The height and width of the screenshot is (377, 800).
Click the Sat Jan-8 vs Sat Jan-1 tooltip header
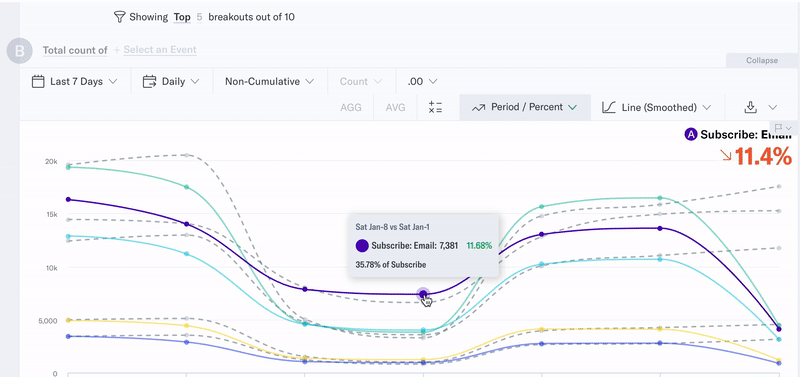click(392, 227)
